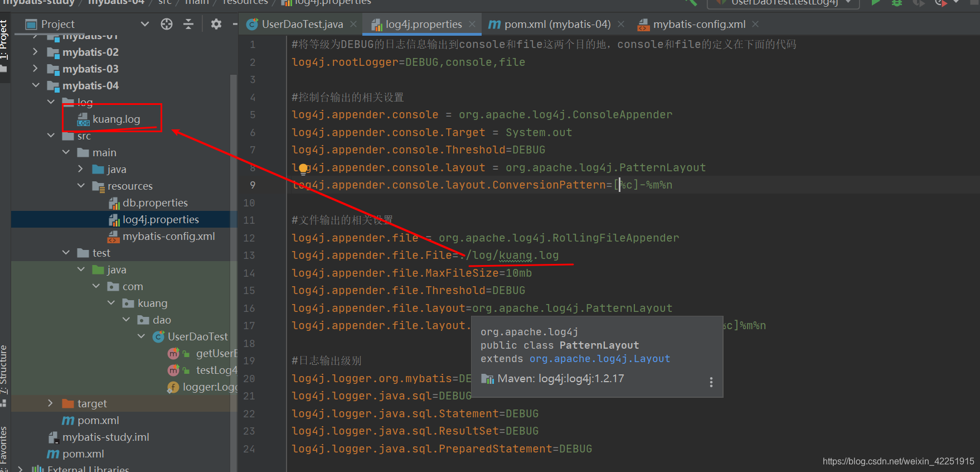Expand the java folder under main
Viewport: 980px width, 472px height.
[81, 169]
